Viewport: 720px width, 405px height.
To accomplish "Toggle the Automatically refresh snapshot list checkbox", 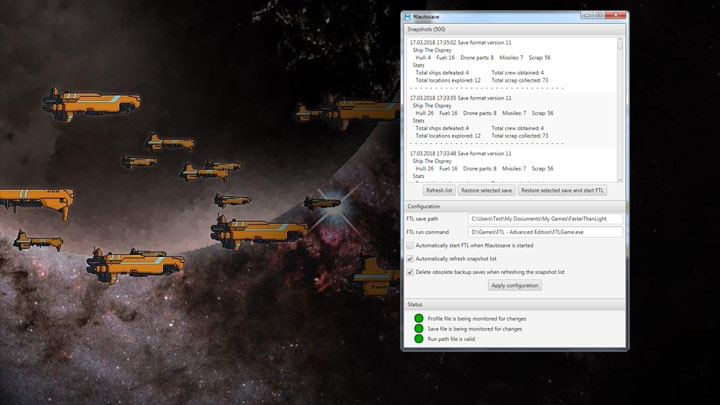I will tap(410, 259).
